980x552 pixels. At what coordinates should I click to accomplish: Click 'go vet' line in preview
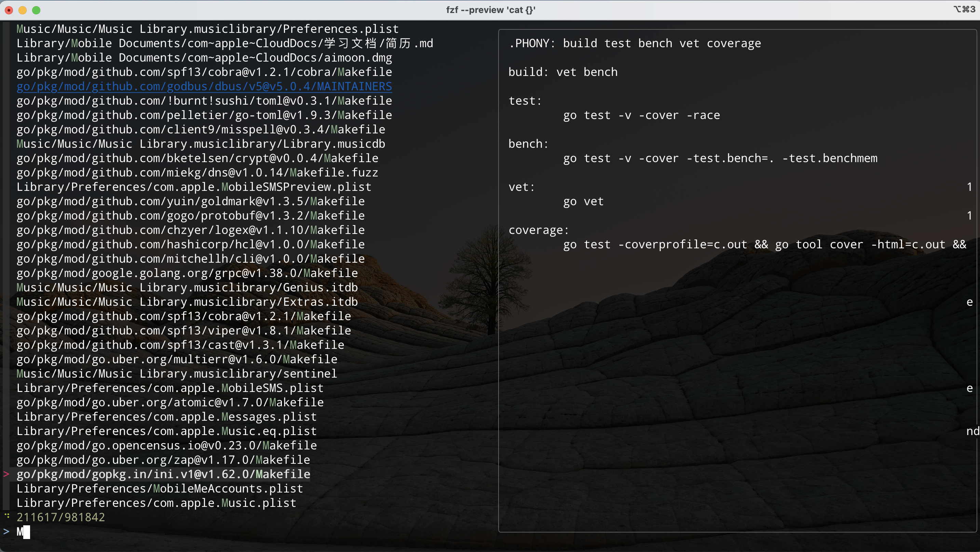583,201
